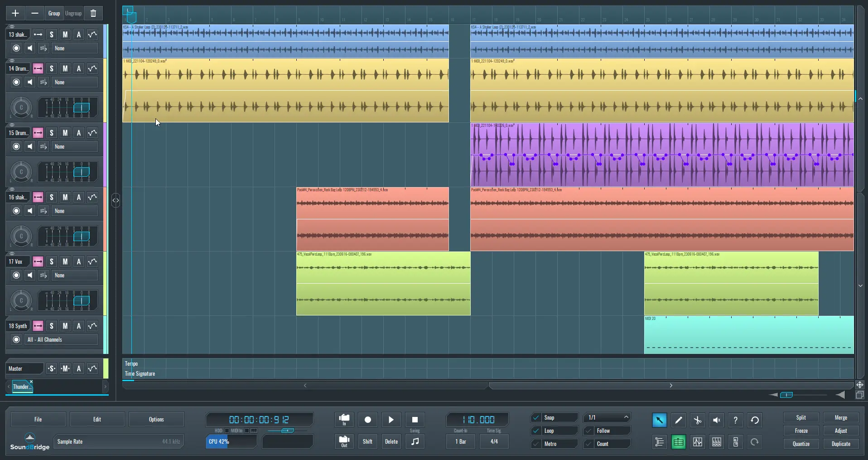Image resolution: width=868 pixels, height=460 pixels.
Task: Open input dropdown None on 15 Drum
Action: point(75,147)
